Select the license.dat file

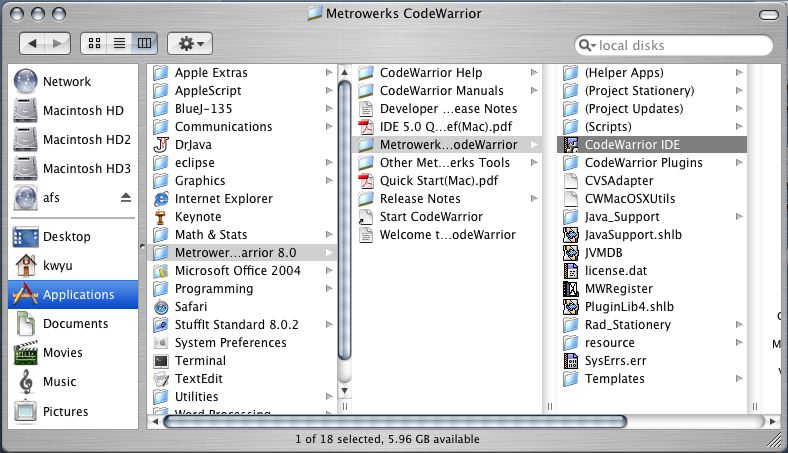pyautogui.click(x=652, y=270)
